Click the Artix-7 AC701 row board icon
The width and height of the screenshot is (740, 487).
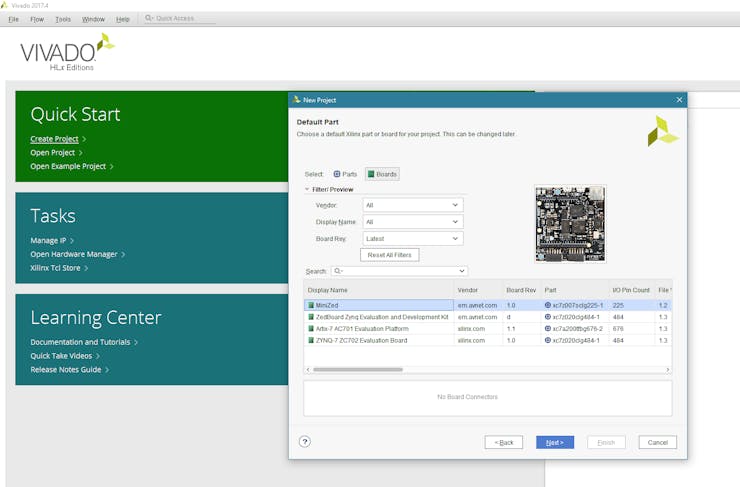311,328
